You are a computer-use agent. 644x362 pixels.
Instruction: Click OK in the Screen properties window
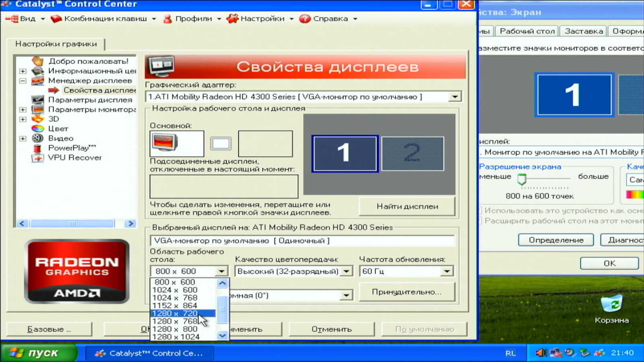click(609, 263)
